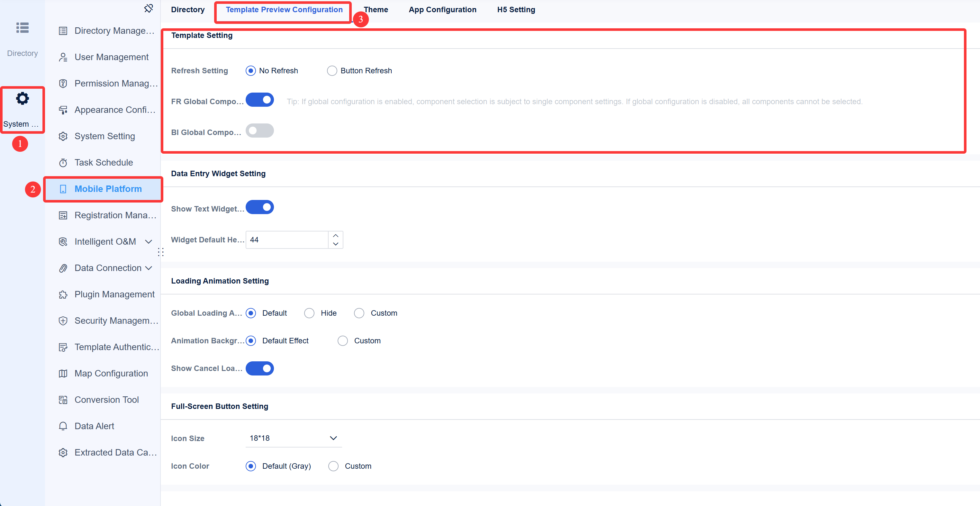This screenshot has width=980, height=506.
Task: Select Permission Management
Action: (114, 83)
